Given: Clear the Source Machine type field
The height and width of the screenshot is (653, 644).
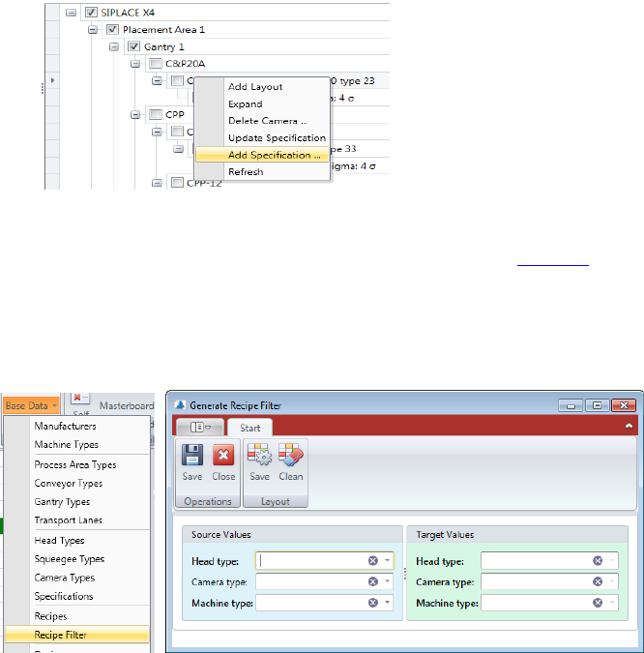Looking at the screenshot, I should pos(373,602).
